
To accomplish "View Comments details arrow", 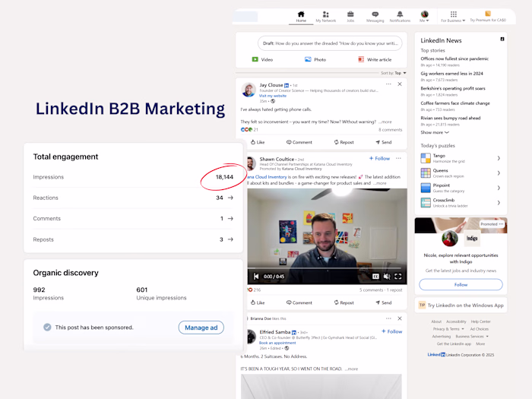I will pyautogui.click(x=230, y=219).
